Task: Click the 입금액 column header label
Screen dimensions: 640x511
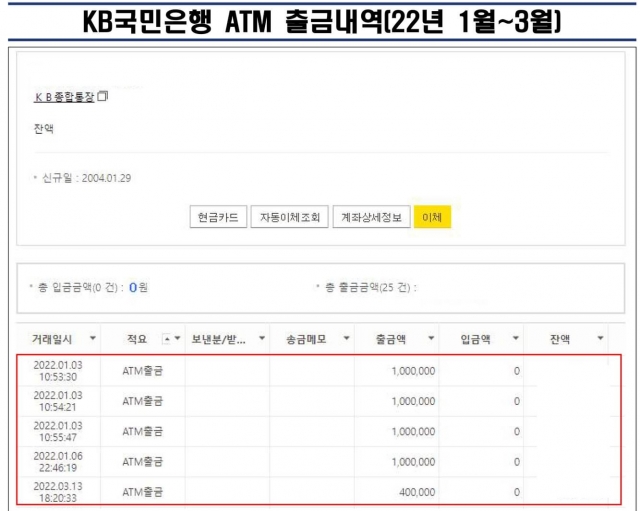Action: [x=476, y=339]
